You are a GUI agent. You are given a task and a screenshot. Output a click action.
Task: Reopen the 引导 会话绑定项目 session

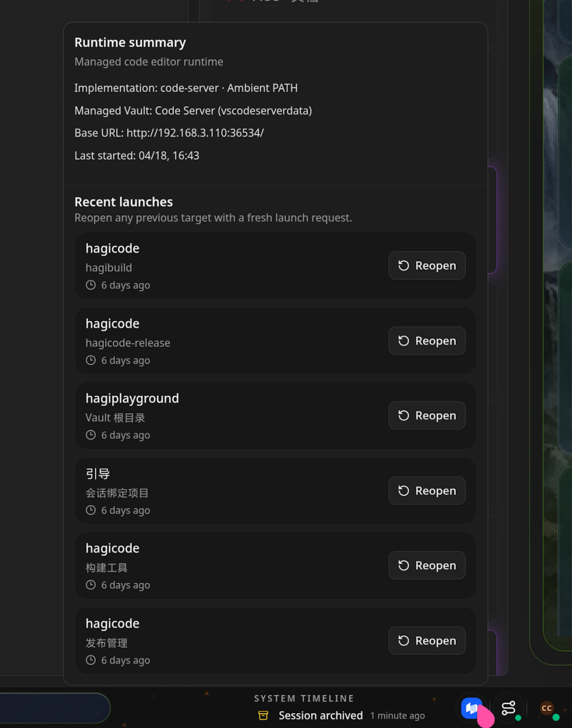click(x=427, y=491)
